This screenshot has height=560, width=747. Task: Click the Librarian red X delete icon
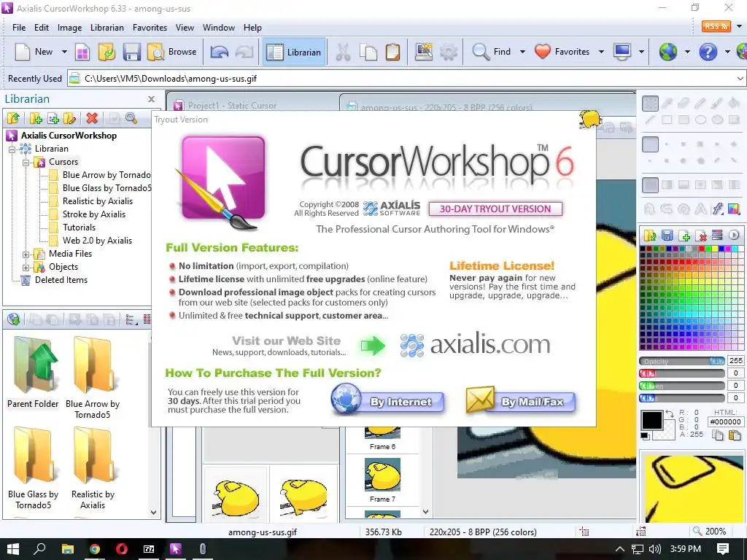92,118
